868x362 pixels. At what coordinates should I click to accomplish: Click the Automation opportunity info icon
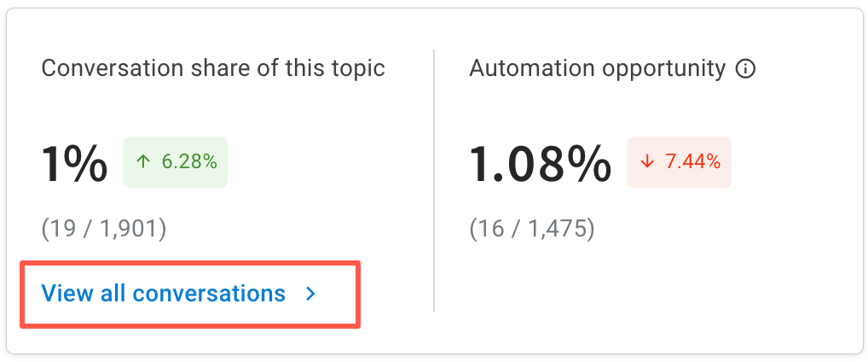pos(745,69)
